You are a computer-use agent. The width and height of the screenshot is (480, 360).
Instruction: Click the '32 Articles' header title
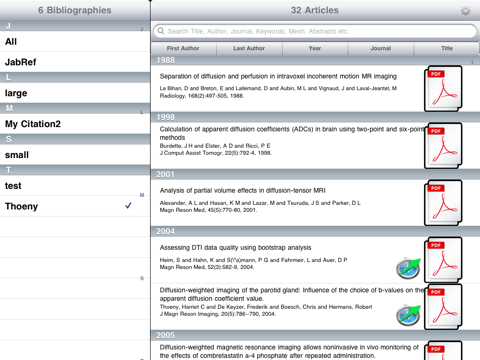[315, 10]
